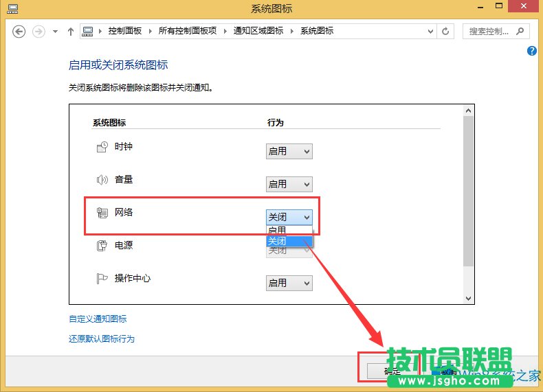The width and height of the screenshot is (543, 392).
Task: Choose 启用 from the open 网络 list
Action: click(x=289, y=231)
